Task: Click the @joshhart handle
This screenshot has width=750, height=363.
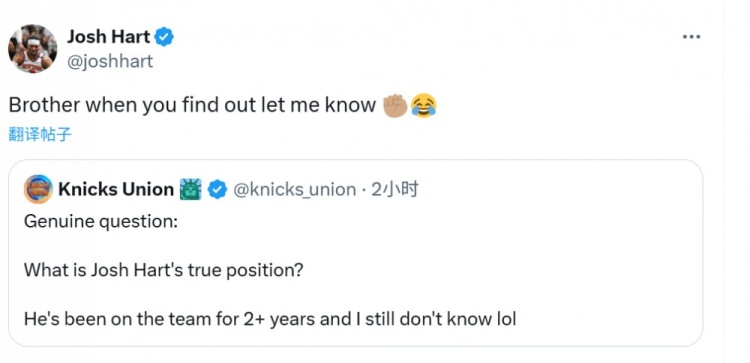Action: 110,61
